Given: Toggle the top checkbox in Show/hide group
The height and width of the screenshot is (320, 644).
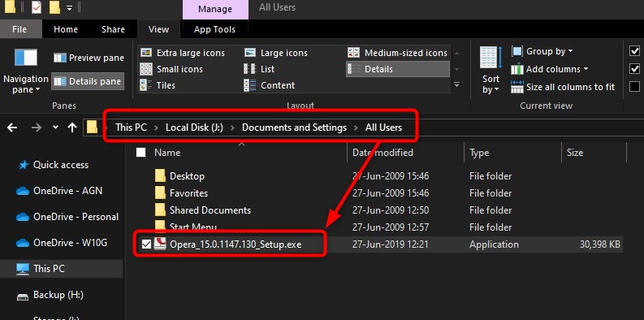Looking at the screenshot, I should [634, 50].
